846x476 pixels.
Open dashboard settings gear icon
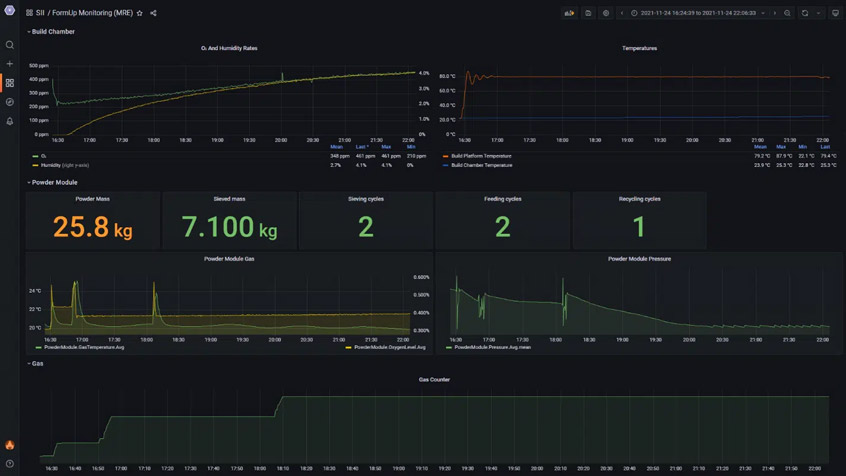click(606, 13)
